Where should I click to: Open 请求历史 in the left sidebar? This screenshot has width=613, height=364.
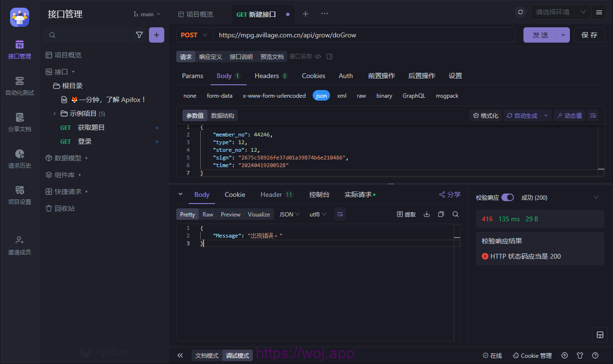pos(20,159)
